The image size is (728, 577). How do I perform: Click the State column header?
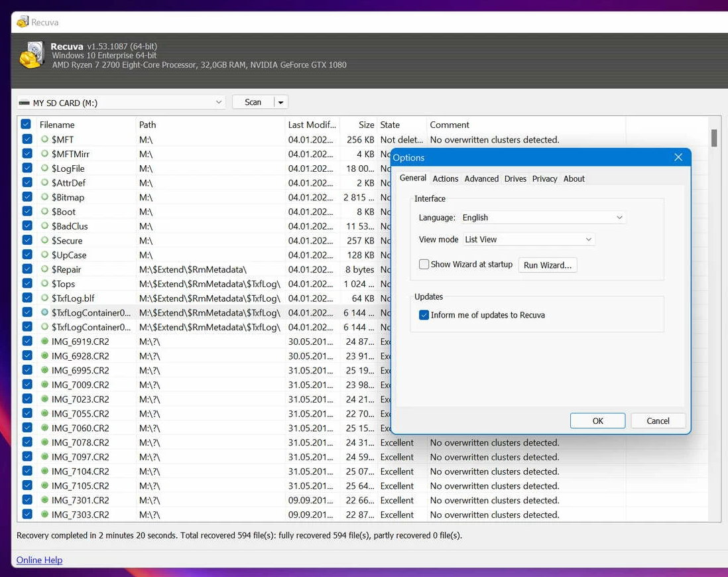tap(402, 125)
